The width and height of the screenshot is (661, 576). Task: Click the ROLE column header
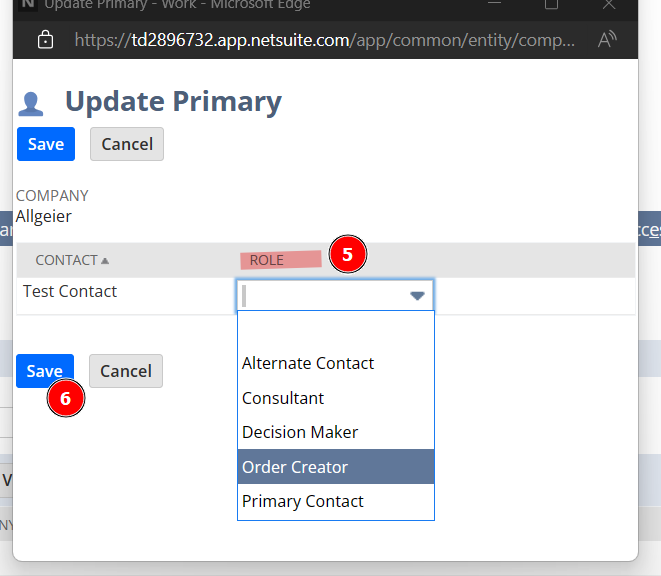pyautogui.click(x=267, y=260)
